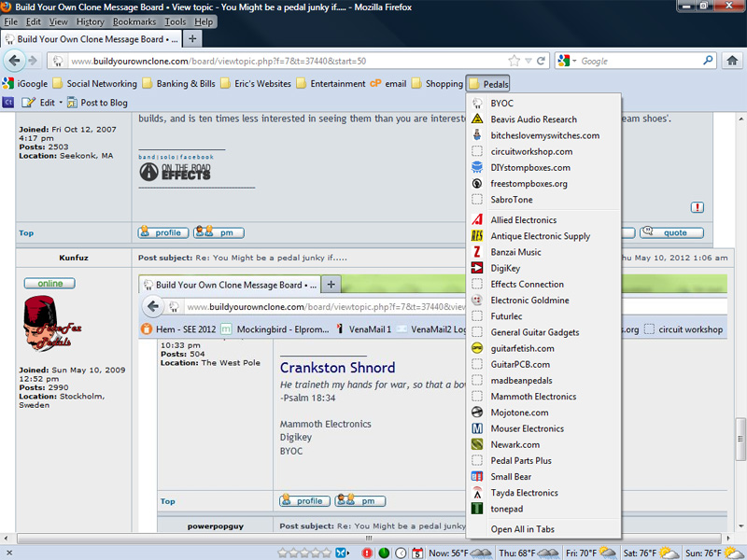Open the Banking & Bills bookmarks folder
Viewport: 747px width, 560px height.
179,84
